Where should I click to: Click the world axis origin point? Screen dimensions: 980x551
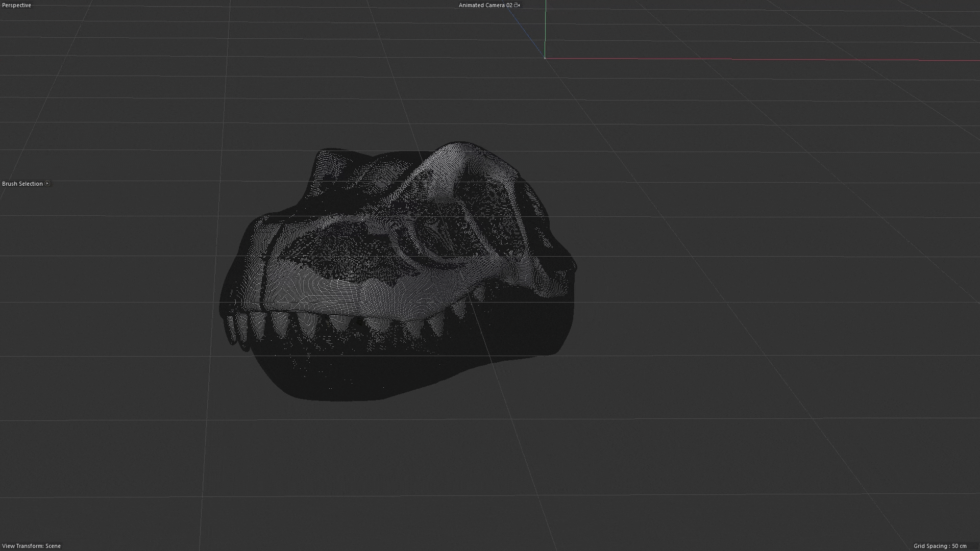pyautogui.click(x=545, y=58)
